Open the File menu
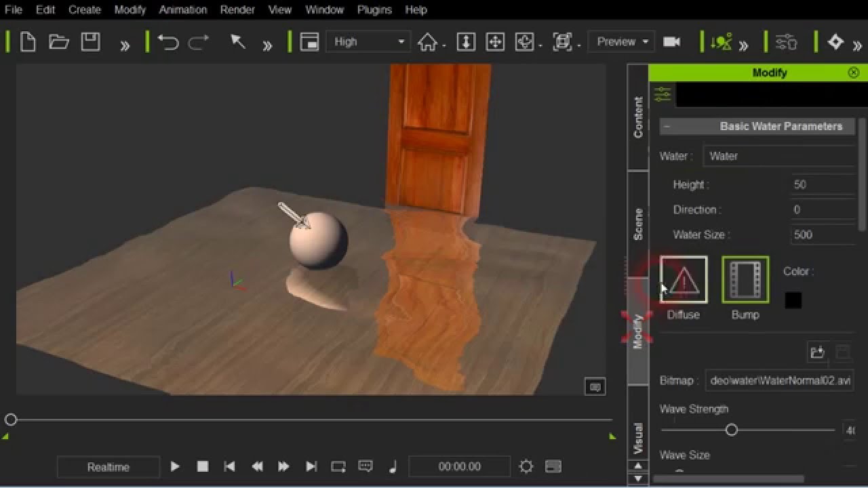 (14, 10)
